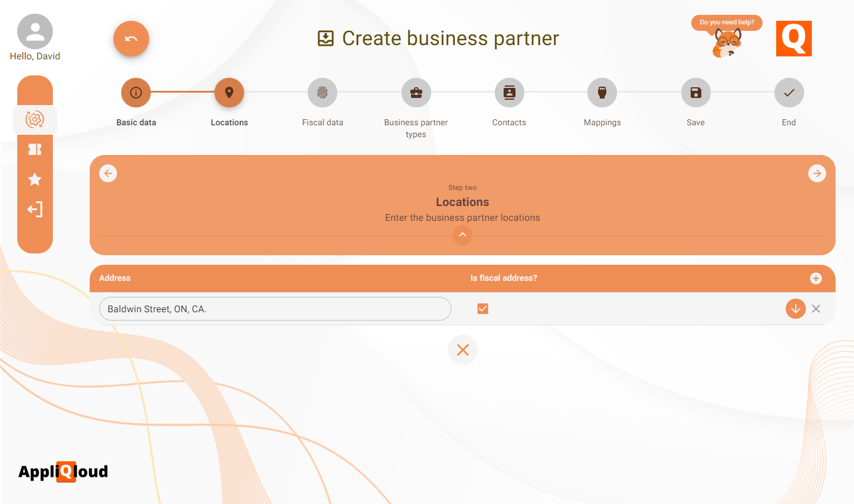This screenshot has width=854, height=504.
Task: Click the Save floppy disk step icon
Action: tap(695, 93)
